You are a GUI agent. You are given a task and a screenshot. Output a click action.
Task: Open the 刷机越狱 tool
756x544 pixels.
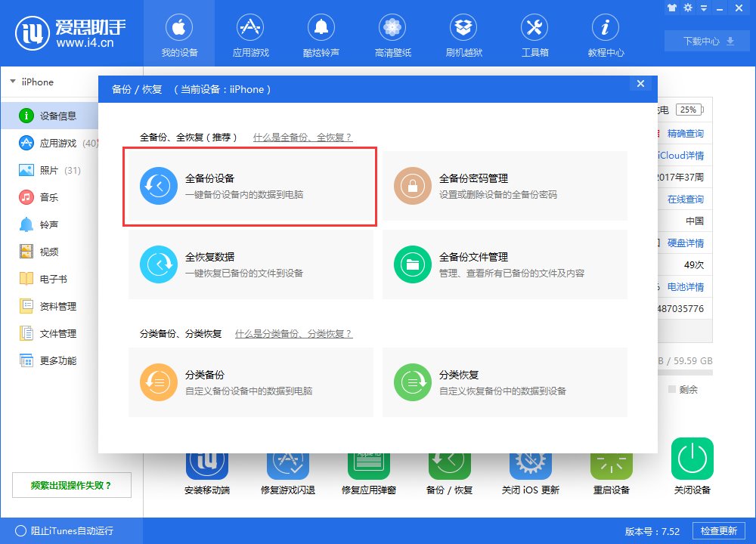coord(463,34)
